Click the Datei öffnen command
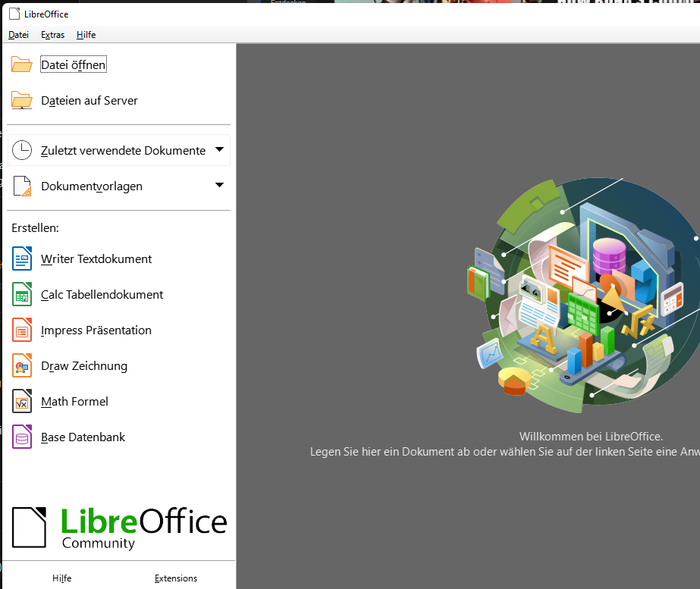 coord(73,64)
